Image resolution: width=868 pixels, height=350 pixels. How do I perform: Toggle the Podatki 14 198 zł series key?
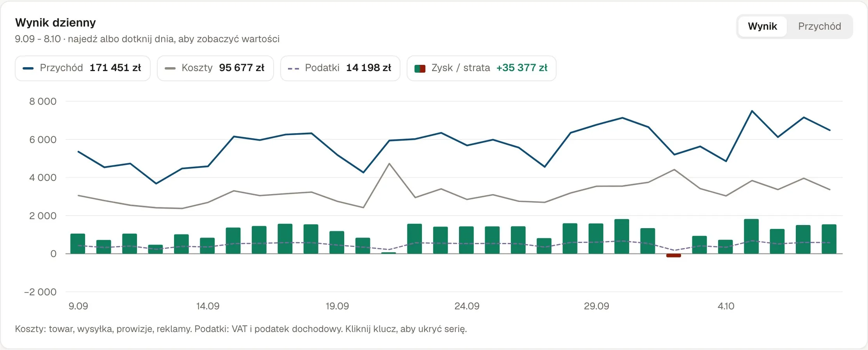340,68
